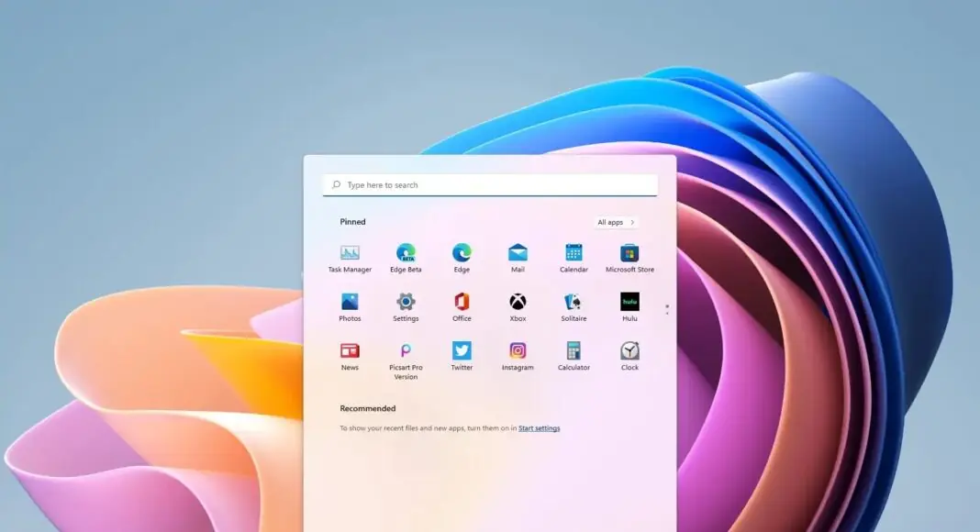Open the Settings gear app
The image size is (980, 532).
pos(406,303)
